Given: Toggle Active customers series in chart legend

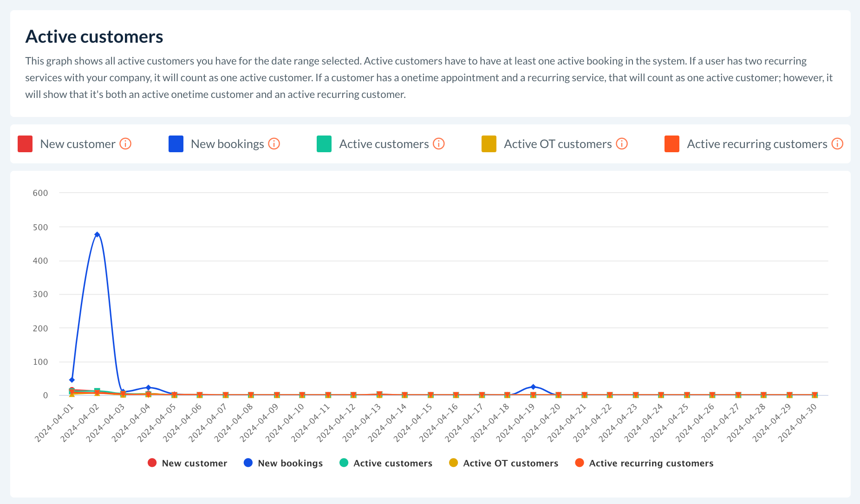Looking at the screenshot, I should tap(386, 463).
